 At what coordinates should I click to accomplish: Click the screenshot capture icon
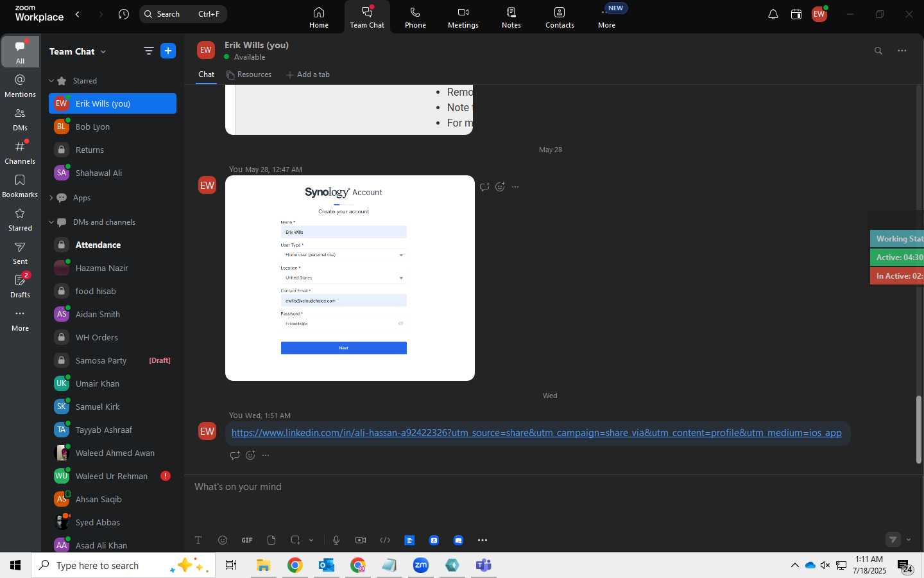(x=296, y=540)
